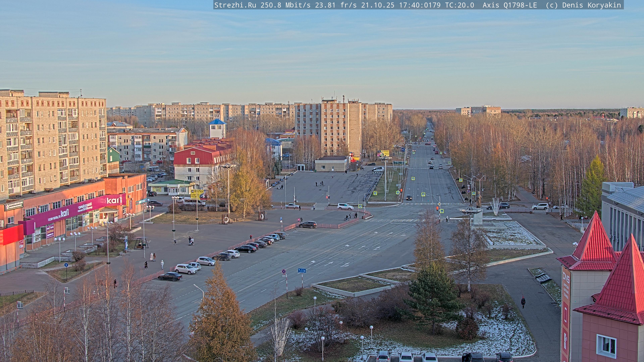Click the blue lane-direction road sign
The image size is (644, 362).
tap(302, 270)
